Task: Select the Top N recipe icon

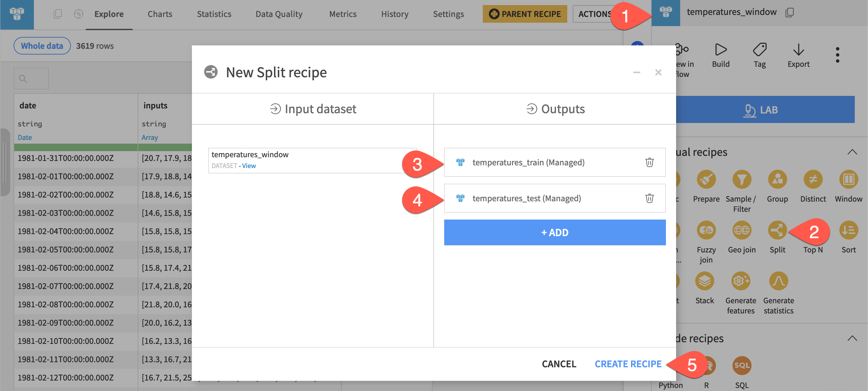Action: (x=813, y=230)
